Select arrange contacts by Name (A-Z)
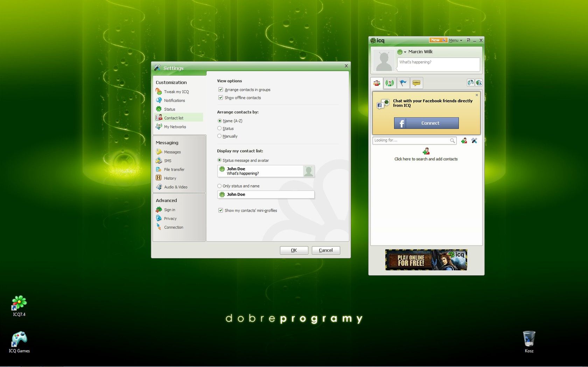Screen dimensions: 588x367 tap(219, 121)
